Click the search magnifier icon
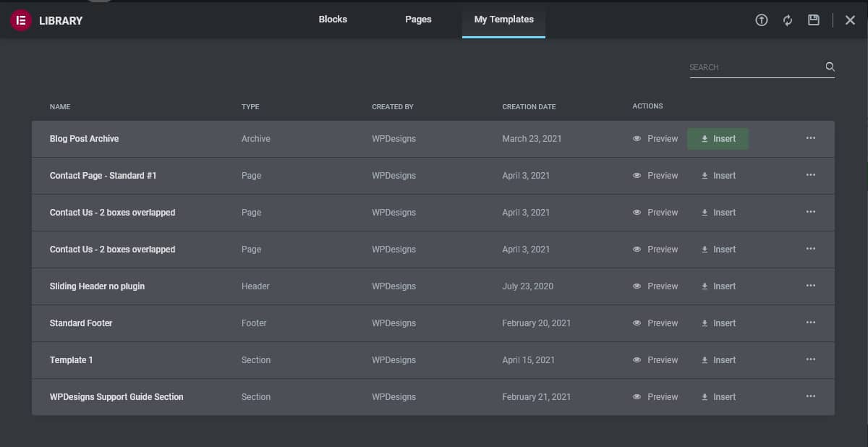The image size is (868, 447). coord(830,67)
